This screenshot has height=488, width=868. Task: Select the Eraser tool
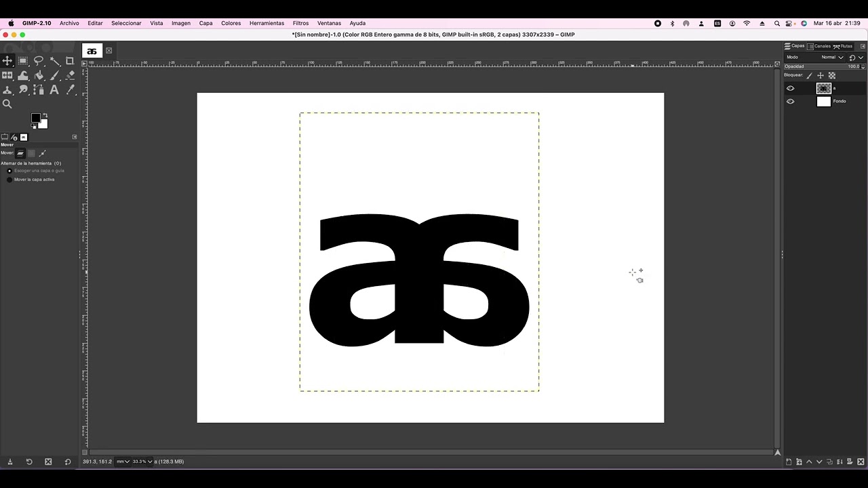tap(70, 75)
